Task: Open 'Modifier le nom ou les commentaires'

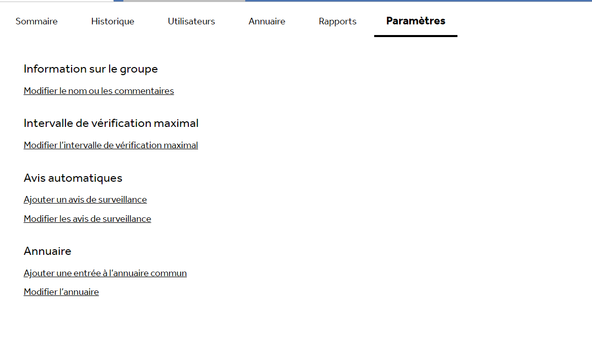Action: 98,91
